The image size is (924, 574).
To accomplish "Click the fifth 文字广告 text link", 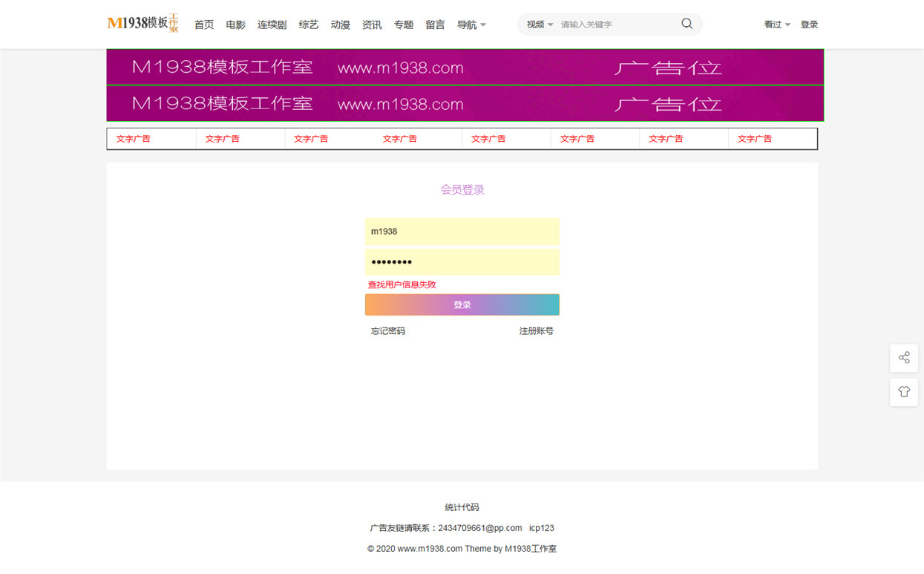I will click(488, 139).
